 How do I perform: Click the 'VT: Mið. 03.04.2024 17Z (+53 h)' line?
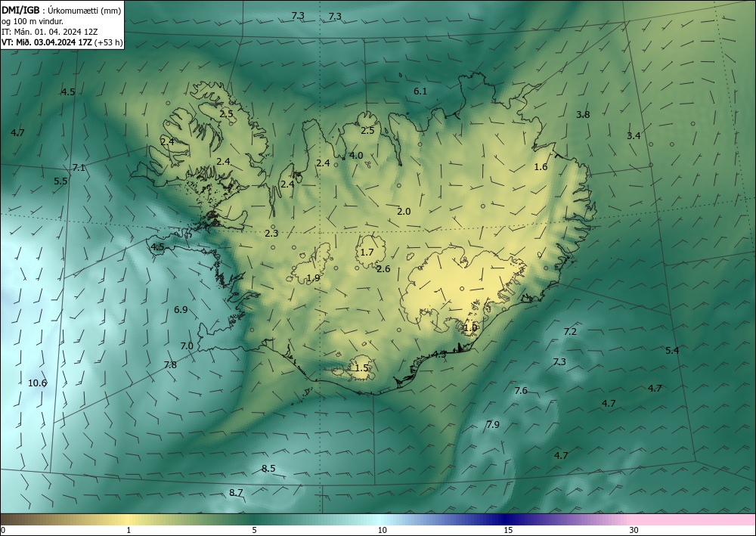[62, 42]
